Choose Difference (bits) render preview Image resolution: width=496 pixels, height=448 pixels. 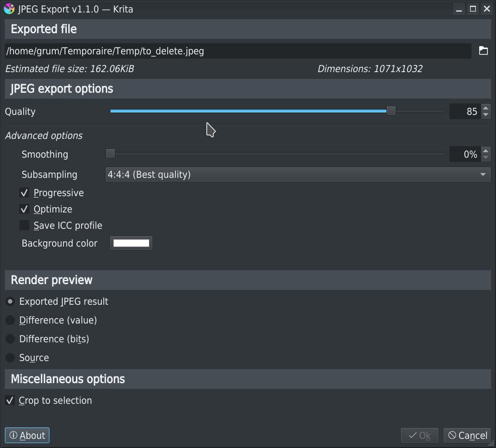click(10, 339)
